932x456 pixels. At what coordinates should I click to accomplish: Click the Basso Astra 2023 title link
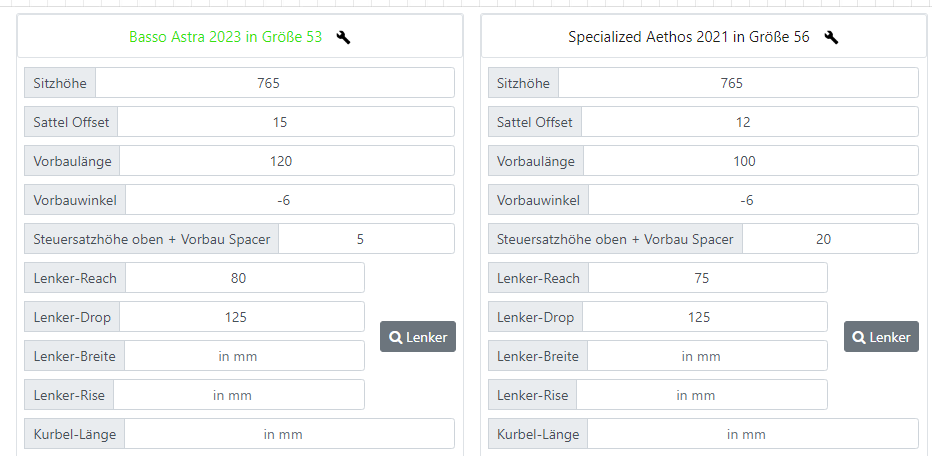[x=225, y=38]
